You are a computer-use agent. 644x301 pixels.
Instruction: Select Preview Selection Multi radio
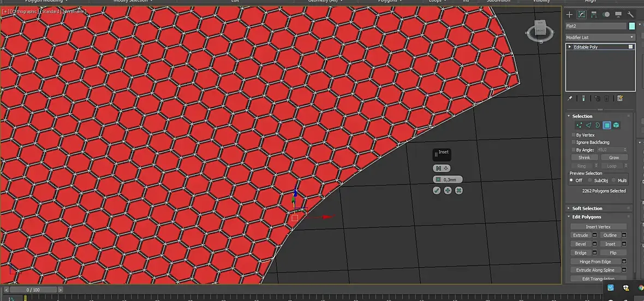click(x=614, y=180)
